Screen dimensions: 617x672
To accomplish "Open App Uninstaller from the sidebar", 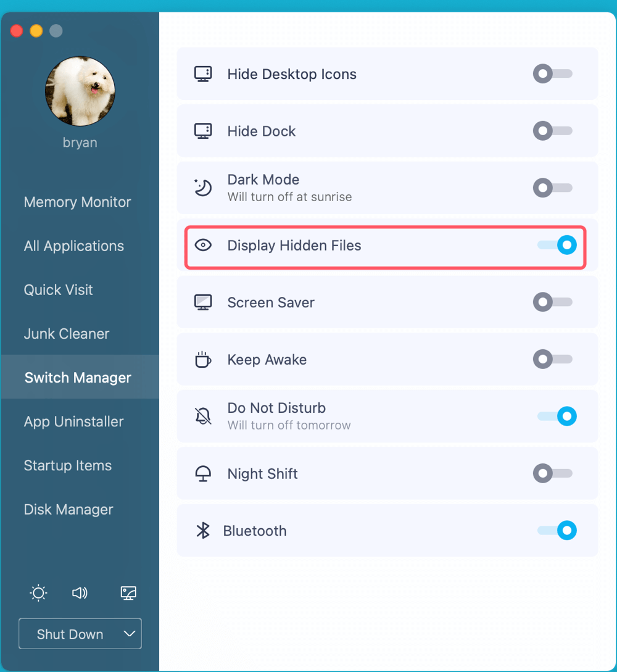I will [74, 422].
